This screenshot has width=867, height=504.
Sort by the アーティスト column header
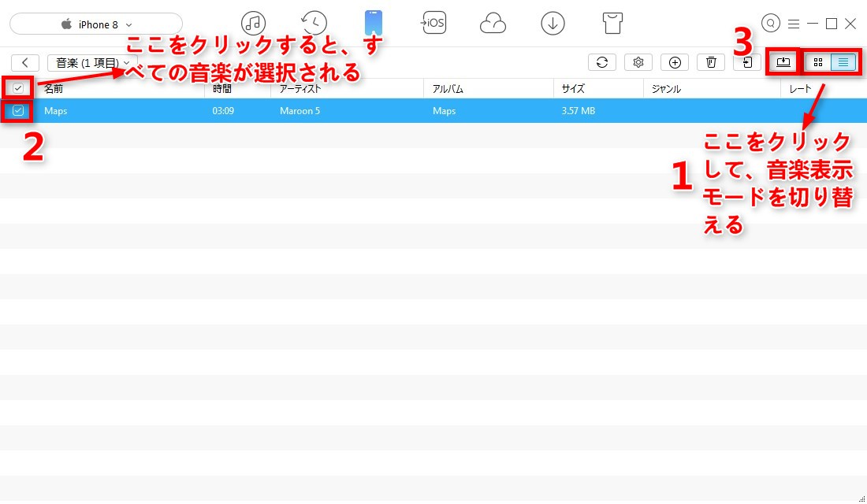(x=300, y=88)
